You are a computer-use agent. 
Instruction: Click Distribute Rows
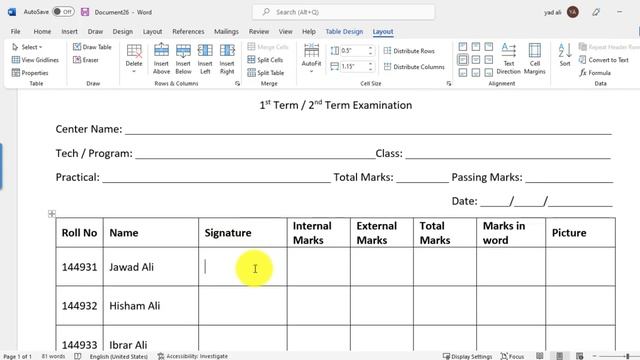(x=409, y=51)
